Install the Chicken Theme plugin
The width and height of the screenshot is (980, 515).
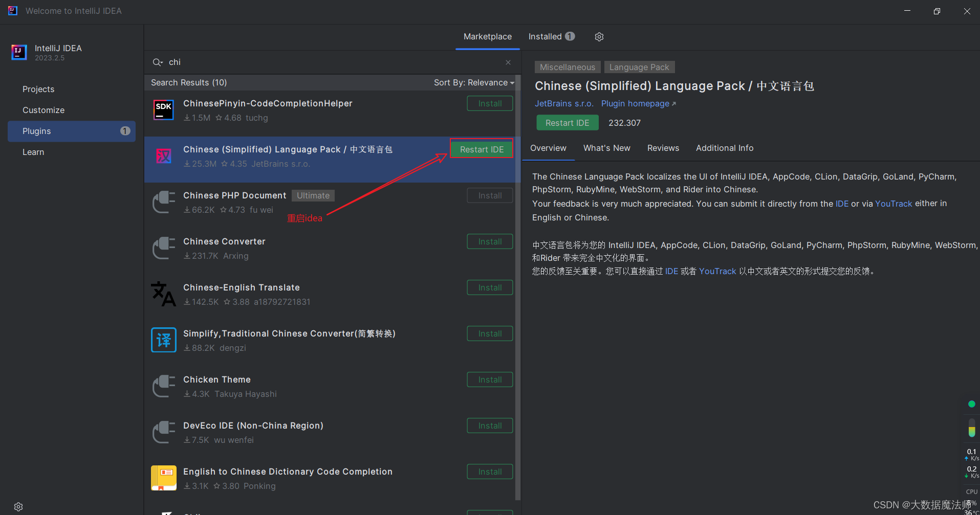pyautogui.click(x=490, y=379)
